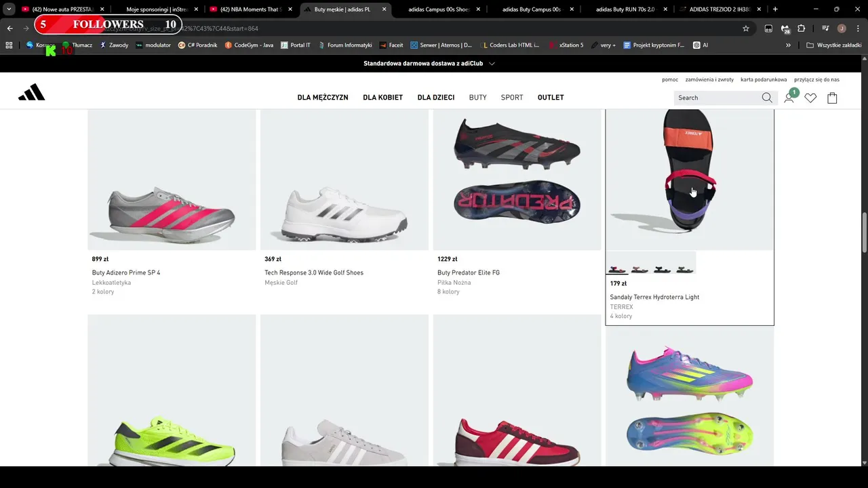The height and width of the screenshot is (488, 868).
Task: Open the modulator bookmark
Action: [153, 45]
